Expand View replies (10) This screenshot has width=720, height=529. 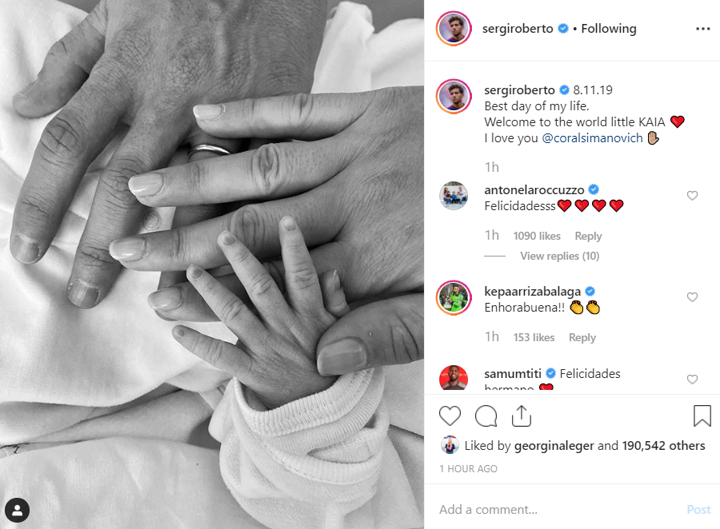559,256
